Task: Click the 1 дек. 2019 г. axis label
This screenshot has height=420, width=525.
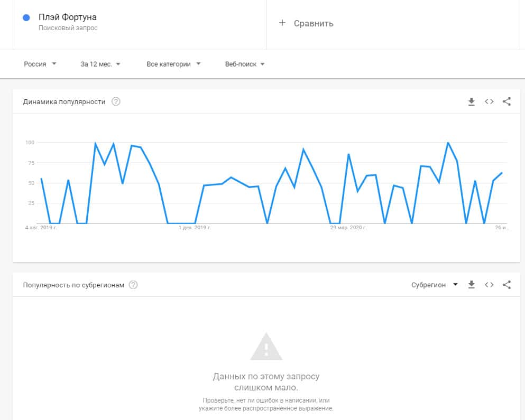Action: pos(195,228)
